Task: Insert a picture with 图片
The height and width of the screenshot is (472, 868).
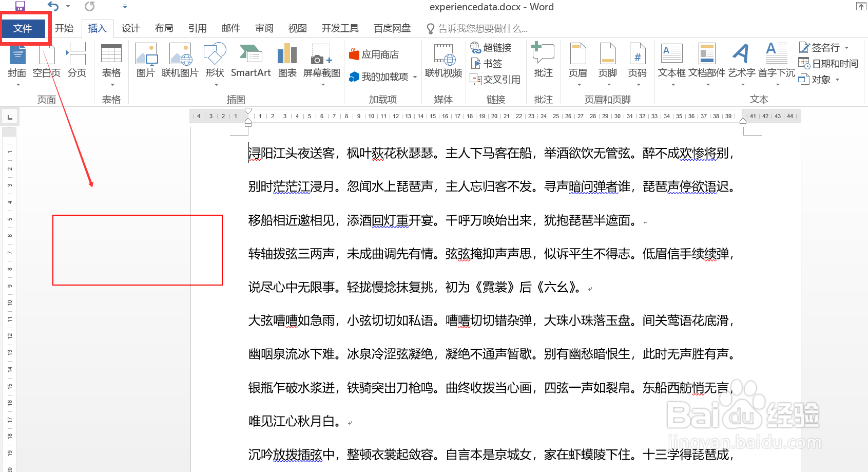Action: point(146,61)
